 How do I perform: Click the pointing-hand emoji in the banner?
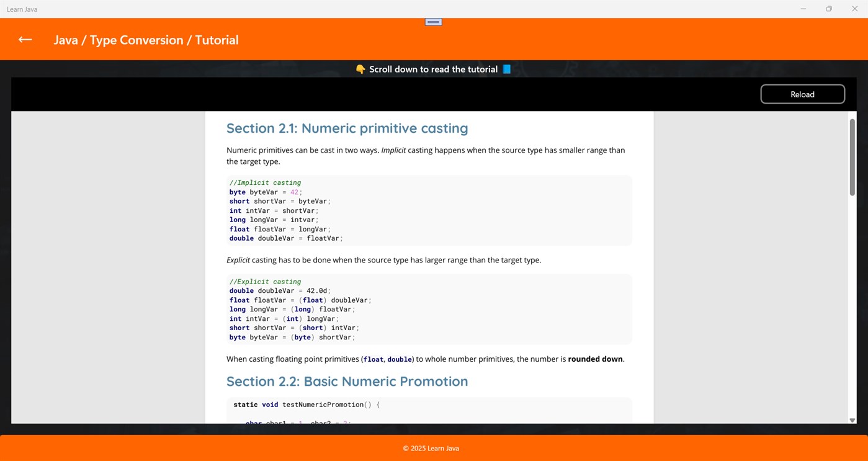click(360, 69)
